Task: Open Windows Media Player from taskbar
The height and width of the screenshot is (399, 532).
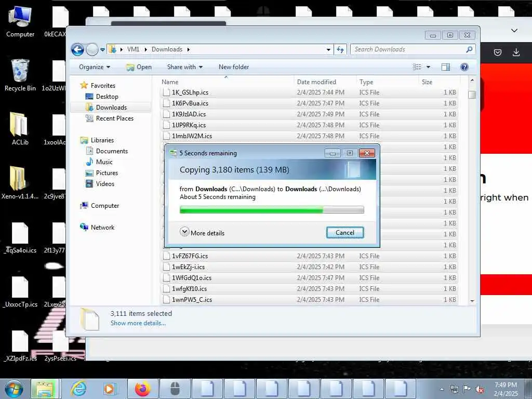Action: point(110,389)
